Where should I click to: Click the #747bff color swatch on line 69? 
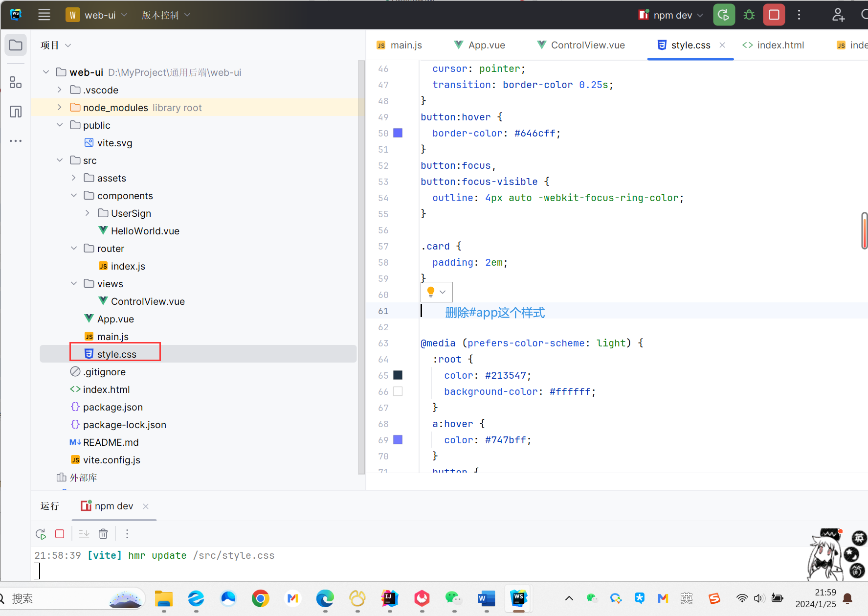tap(398, 439)
